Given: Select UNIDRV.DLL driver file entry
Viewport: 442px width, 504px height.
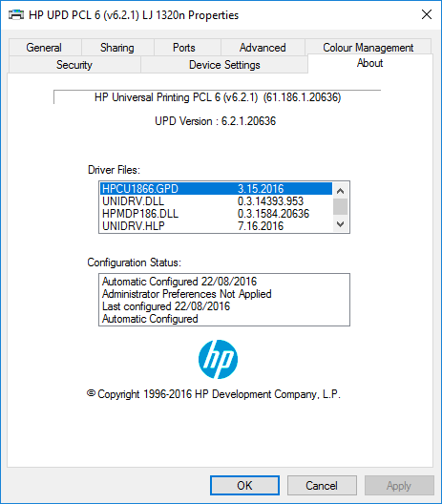Looking at the screenshot, I should (216, 201).
